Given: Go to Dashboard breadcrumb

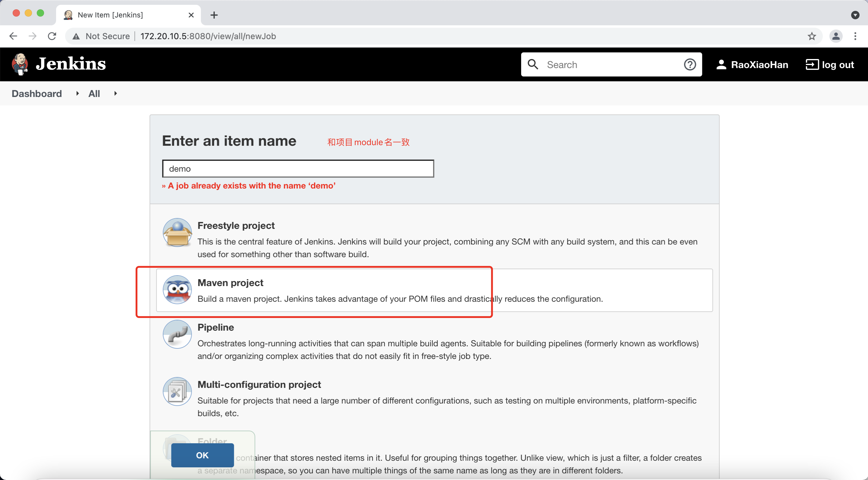Looking at the screenshot, I should pyautogui.click(x=37, y=94).
